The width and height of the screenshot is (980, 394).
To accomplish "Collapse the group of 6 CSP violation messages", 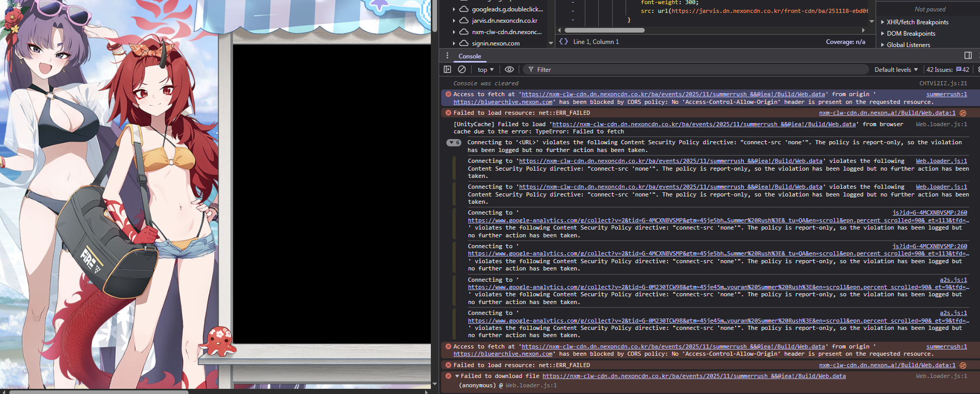I will click(454, 143).
